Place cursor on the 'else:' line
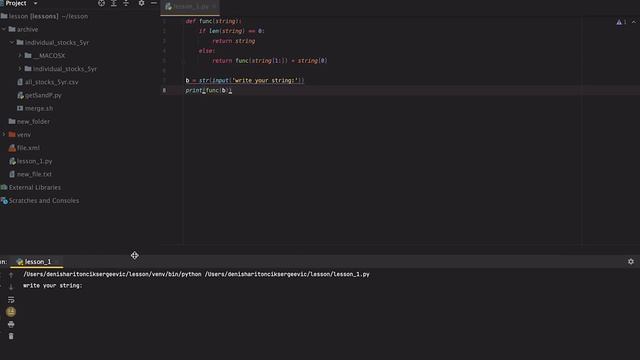This screenshot has width=640, height=360. point(207,51)
